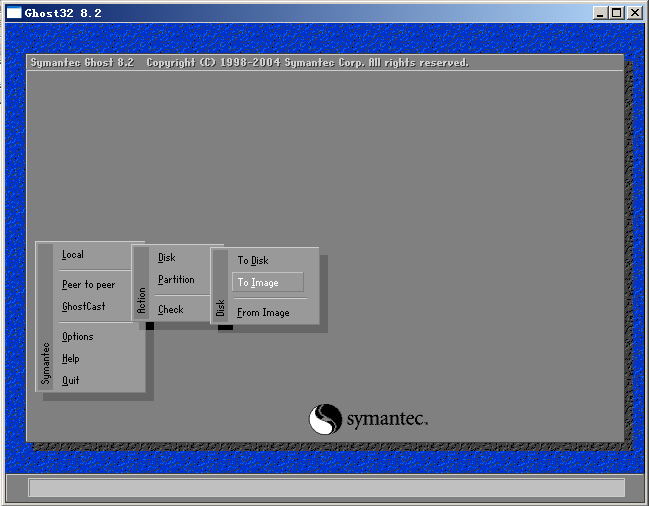Close the Ghost32 8.2 window

pos(635,13)
